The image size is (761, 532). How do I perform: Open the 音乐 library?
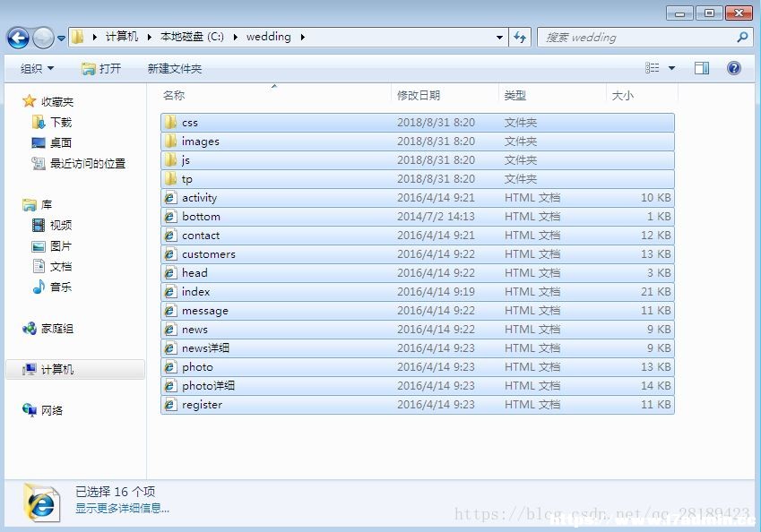(61, 287)
